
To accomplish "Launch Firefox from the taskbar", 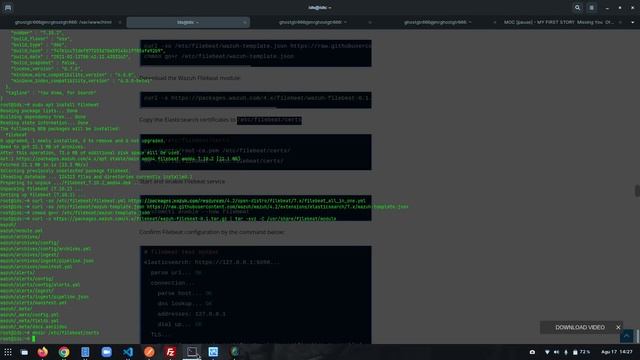I will pyautogui.click(x=42, y=352).
